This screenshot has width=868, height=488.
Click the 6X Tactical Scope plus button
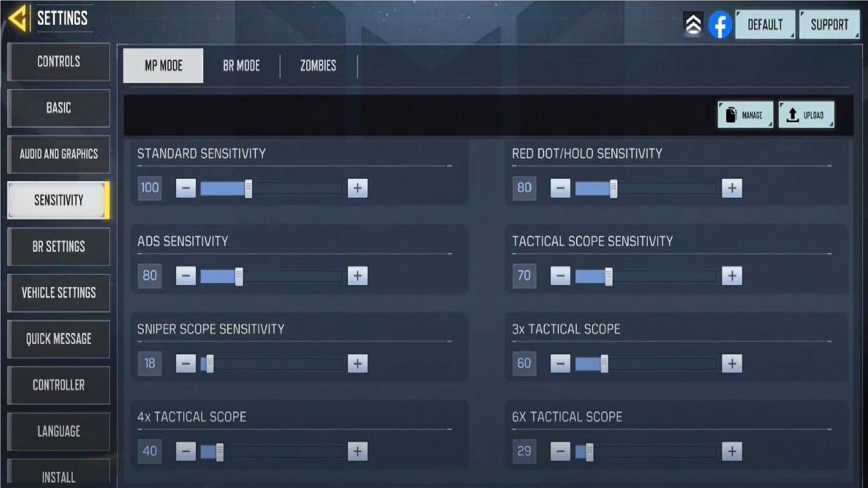click(732, 451)
